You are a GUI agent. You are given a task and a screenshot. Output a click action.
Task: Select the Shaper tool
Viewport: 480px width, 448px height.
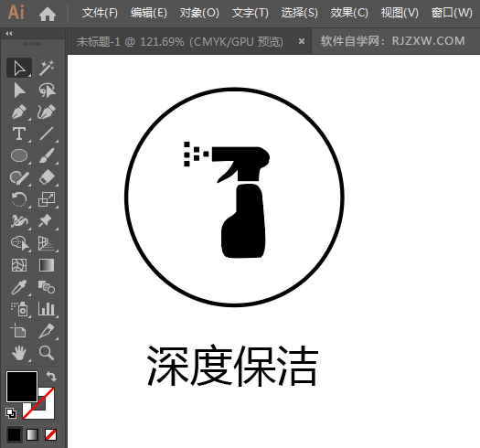[19, 177]
